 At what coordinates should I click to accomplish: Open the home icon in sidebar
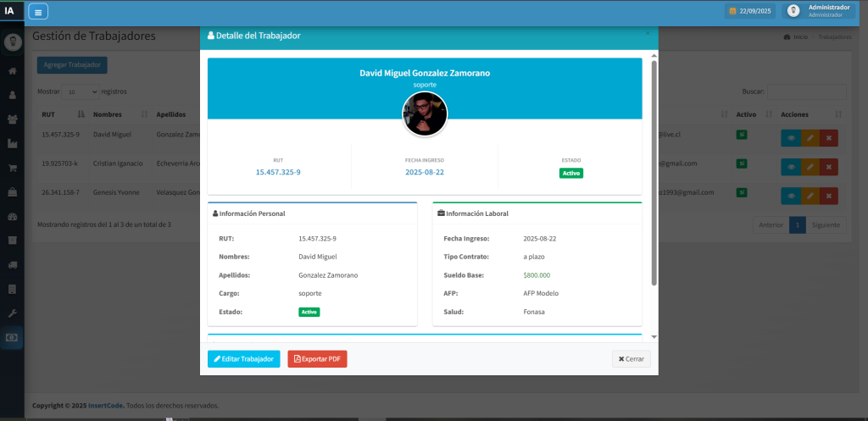coord(12,70)
